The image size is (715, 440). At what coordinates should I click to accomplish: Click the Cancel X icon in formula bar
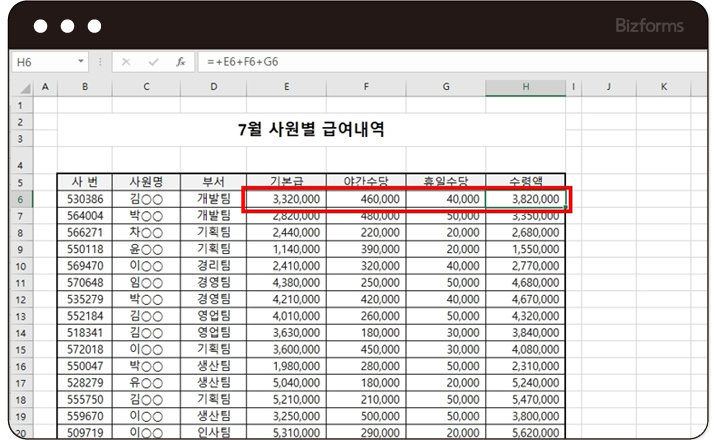point(127,62)
